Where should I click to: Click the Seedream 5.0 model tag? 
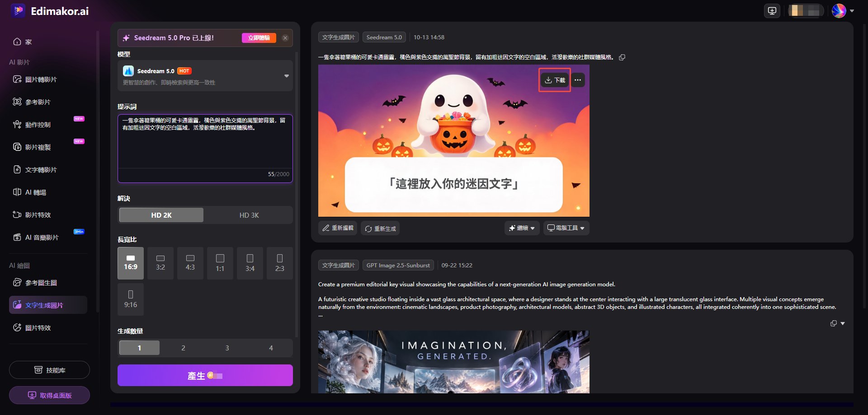click(x=384, y=37)
